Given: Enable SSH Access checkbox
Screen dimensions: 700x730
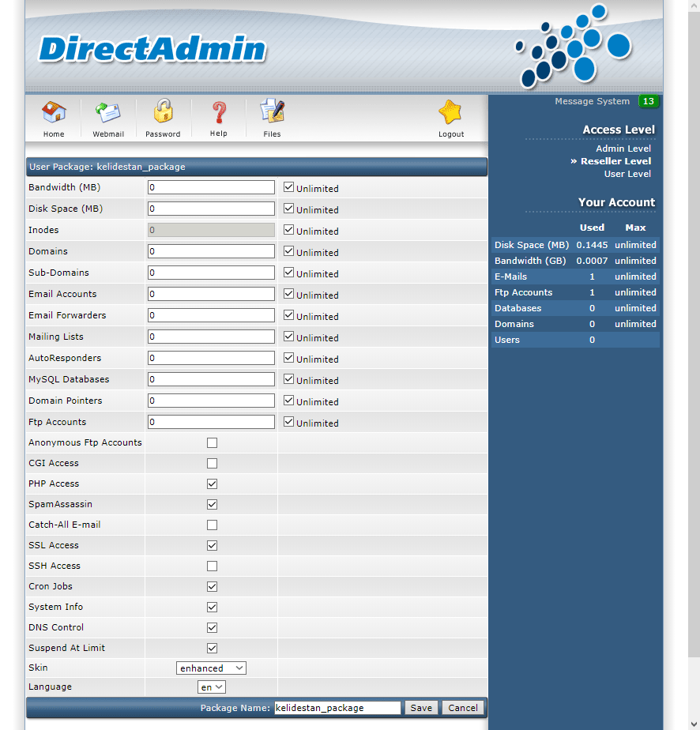Looking at the screenshot, I should pos(212,566).
